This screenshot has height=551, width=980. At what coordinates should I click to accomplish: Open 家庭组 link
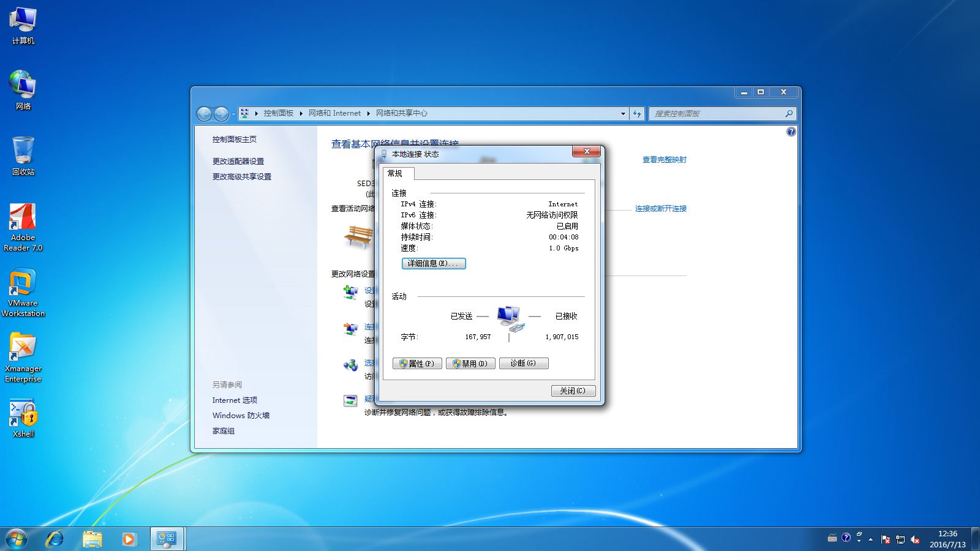pyautogui.click(x=224, y=430)
